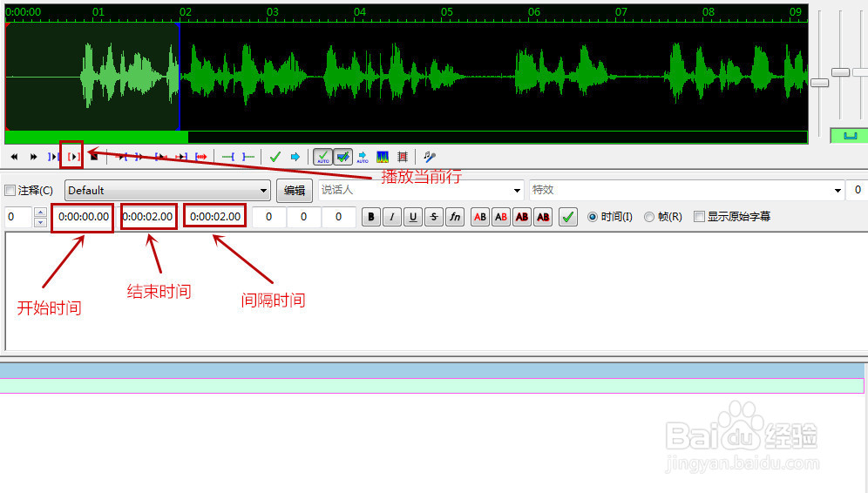The image size is (868, 493).
Task: Play 500 ms before selection start
Action: point(122,157)
